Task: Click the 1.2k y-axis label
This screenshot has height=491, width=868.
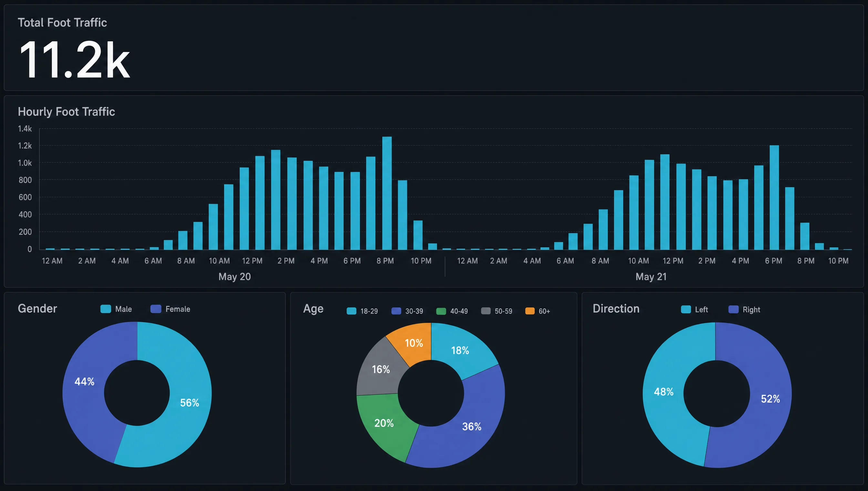Action: click(25, 146)
